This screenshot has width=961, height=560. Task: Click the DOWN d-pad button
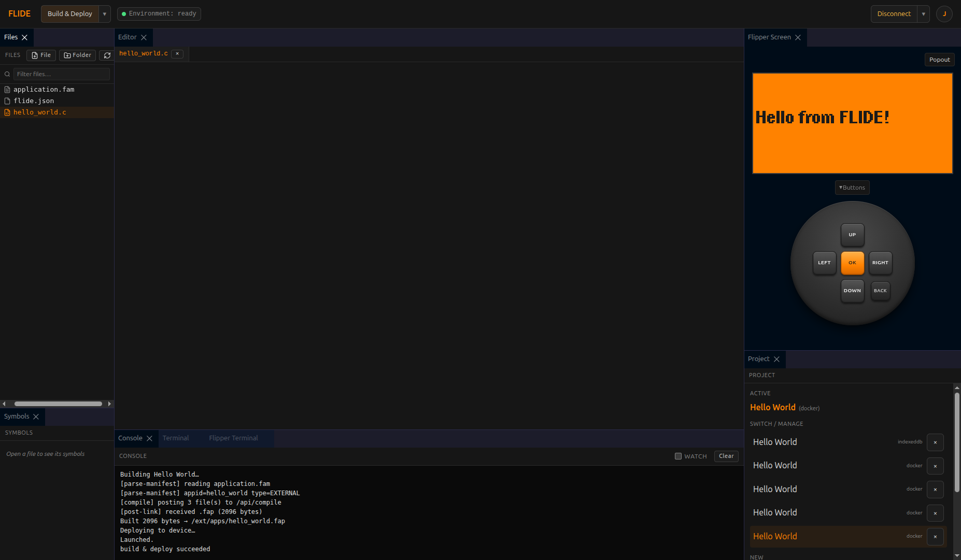[x=852, y=291]
